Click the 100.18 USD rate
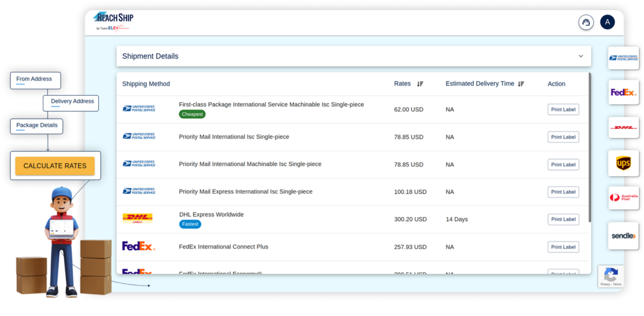Image resolution: width=644 pixels, height=316 pixels. (410, 192)
